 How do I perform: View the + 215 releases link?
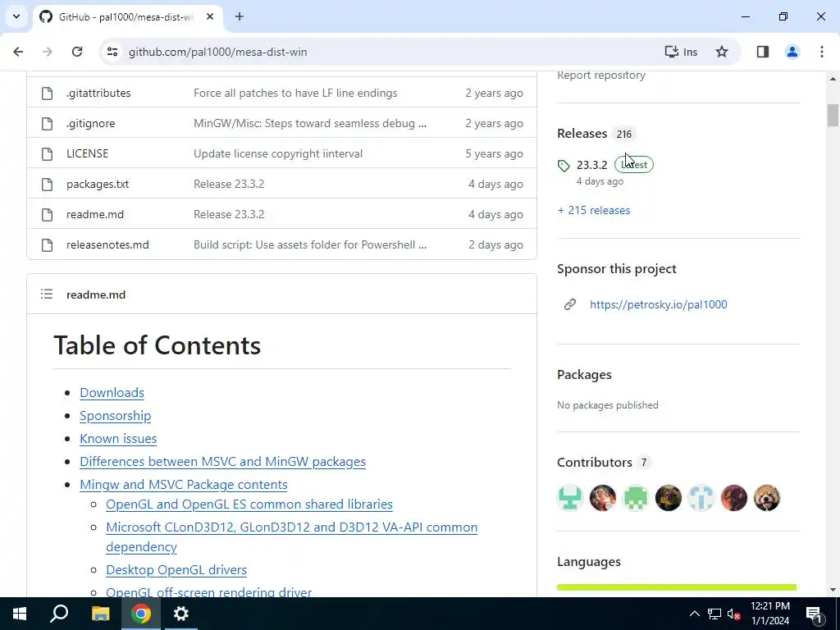pos(594,210)
